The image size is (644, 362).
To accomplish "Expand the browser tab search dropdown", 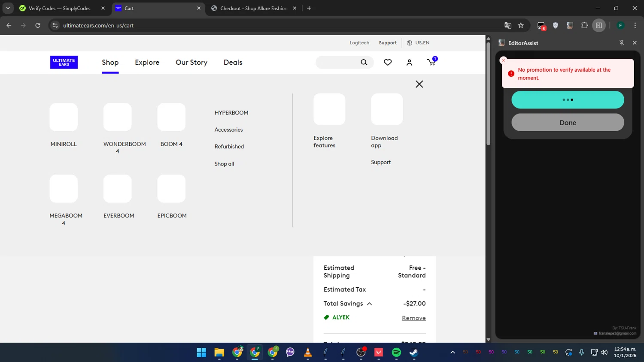I will 8,8.
